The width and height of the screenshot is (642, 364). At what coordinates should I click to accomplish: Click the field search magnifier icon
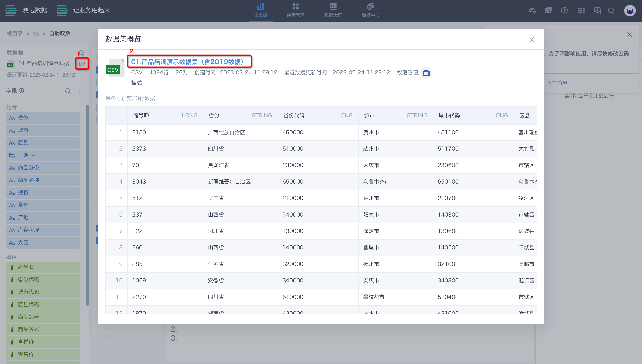pyautogui.click(x=68, y=91)
